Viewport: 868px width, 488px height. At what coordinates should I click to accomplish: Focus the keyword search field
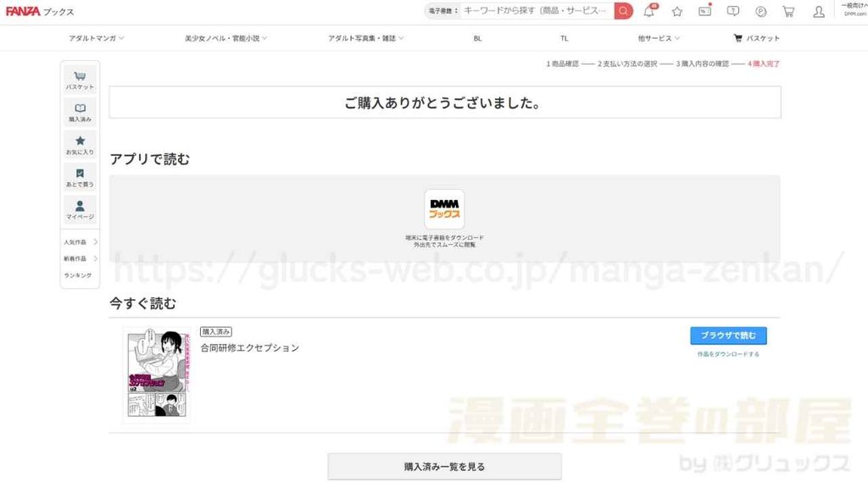pos(536,10)
